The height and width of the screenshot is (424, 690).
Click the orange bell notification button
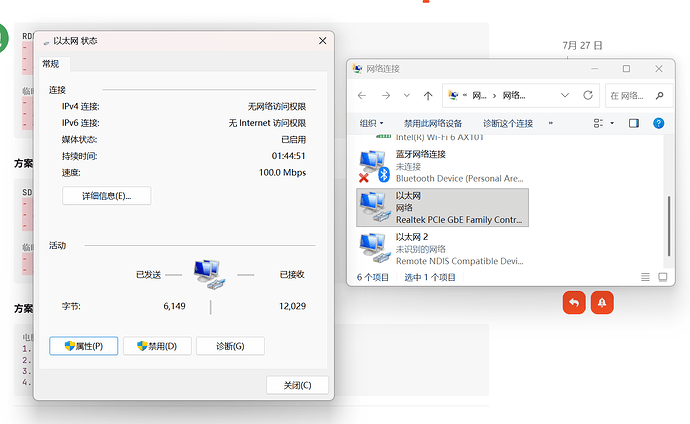[x=602, y=303]
